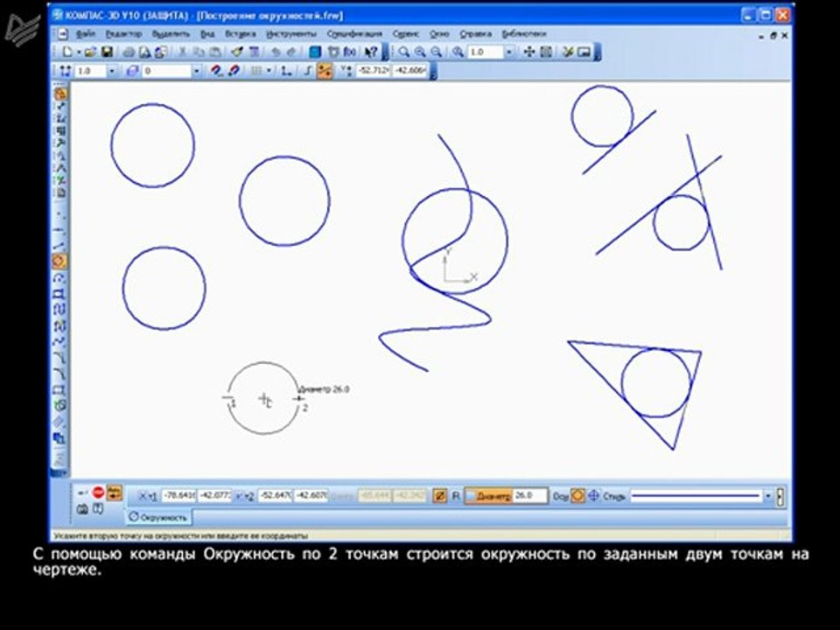Click the Show all icon
The height and width of the screenshot is (630, 840).
pos(546,52)
